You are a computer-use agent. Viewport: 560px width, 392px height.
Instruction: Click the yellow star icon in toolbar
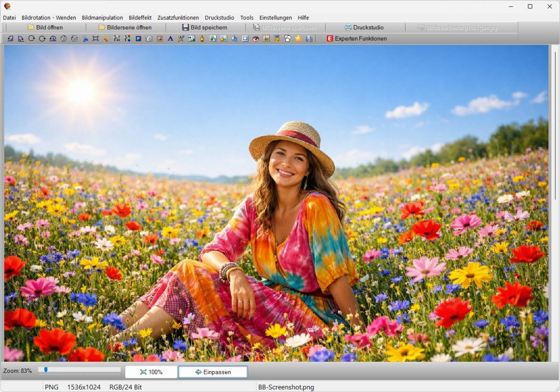pos(298,39)
